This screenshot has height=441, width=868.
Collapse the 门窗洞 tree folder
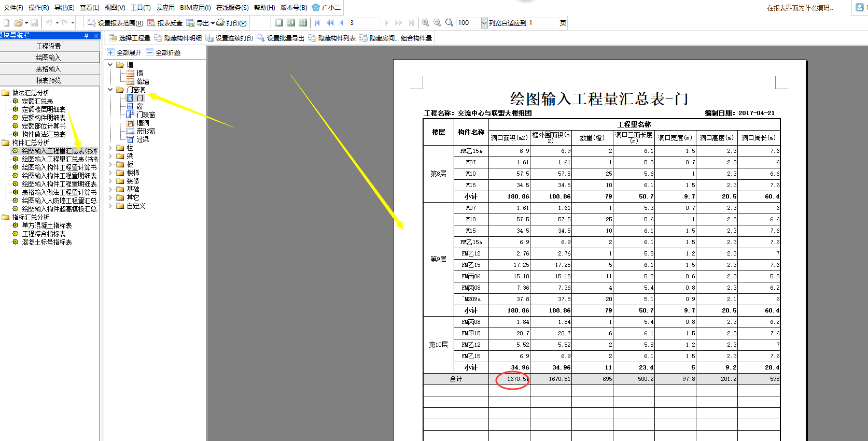point(110,90)
